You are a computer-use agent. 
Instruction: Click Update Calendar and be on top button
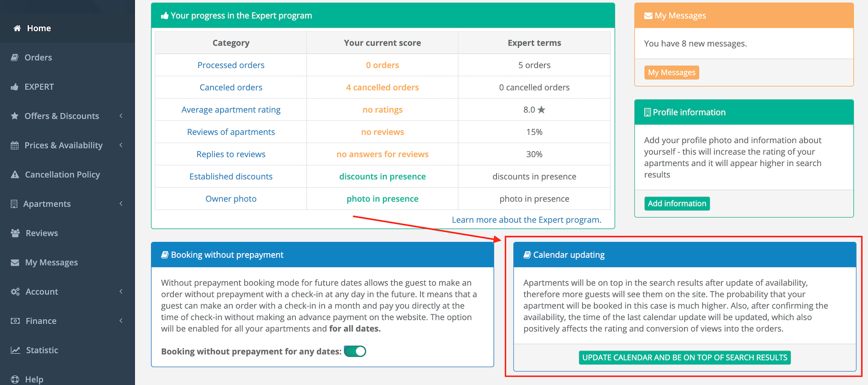(x=685, y=358)
